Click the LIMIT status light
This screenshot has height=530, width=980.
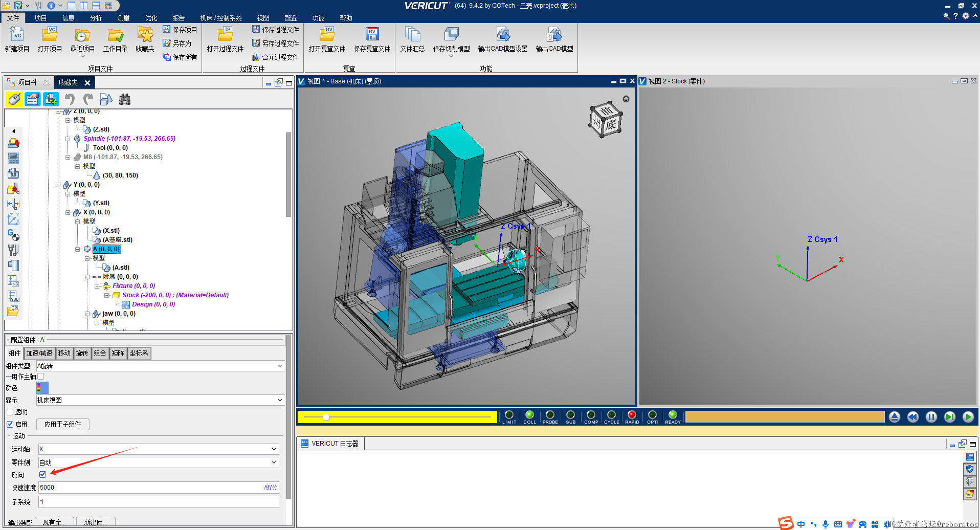click(509, 415)
